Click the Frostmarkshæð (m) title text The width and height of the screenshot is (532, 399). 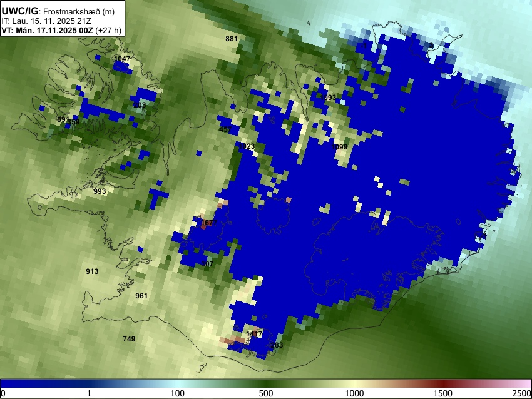(x=79, y=11)
